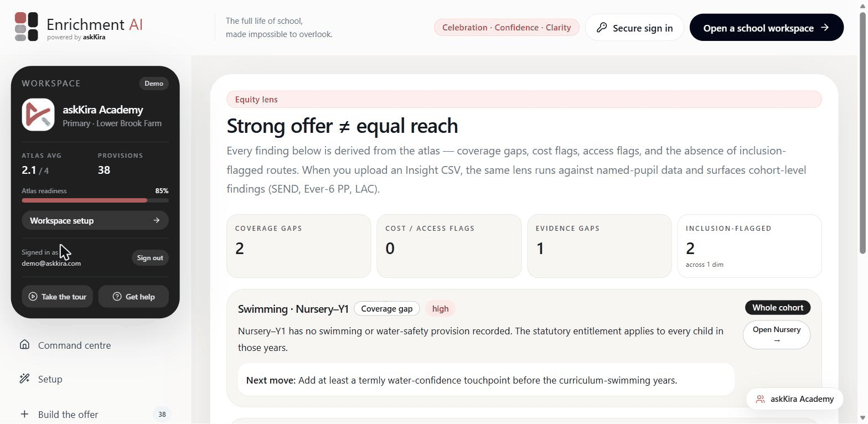
Task: Click the key icon in Secure sign in
Action: tap(602, 28)
